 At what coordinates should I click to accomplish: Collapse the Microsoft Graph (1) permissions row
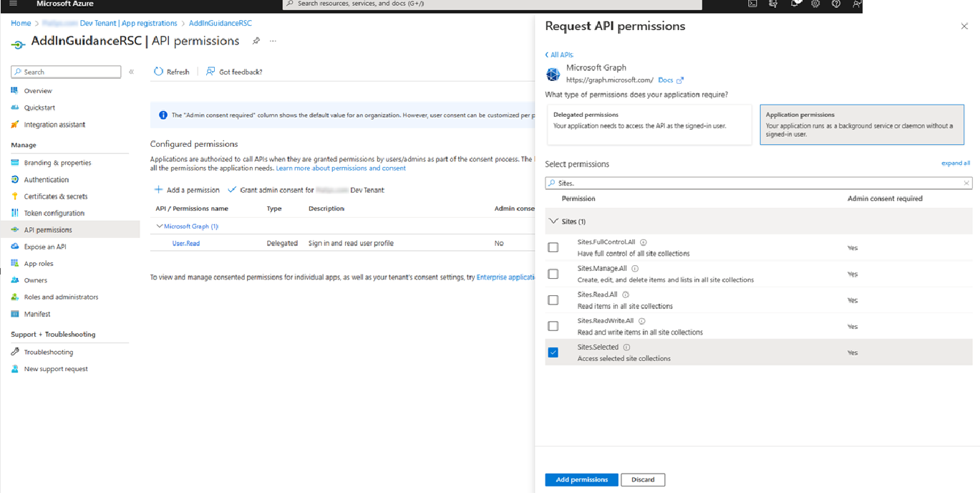[160, 226]
